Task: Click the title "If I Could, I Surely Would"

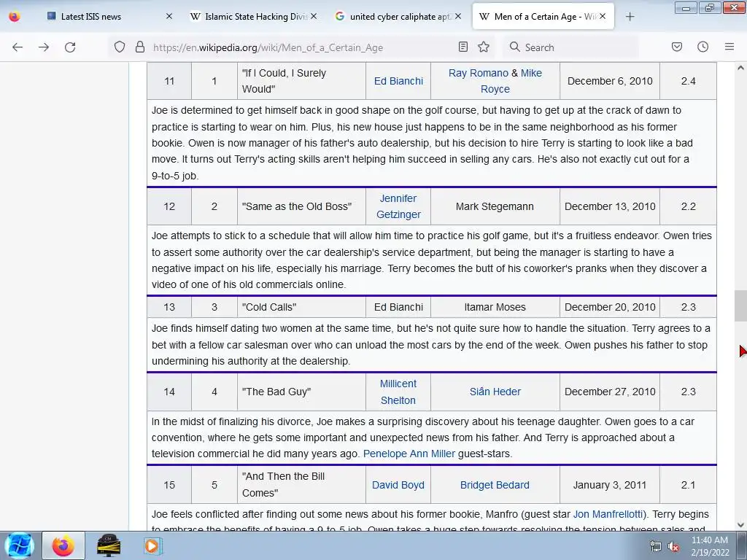Action: [284, 81]
